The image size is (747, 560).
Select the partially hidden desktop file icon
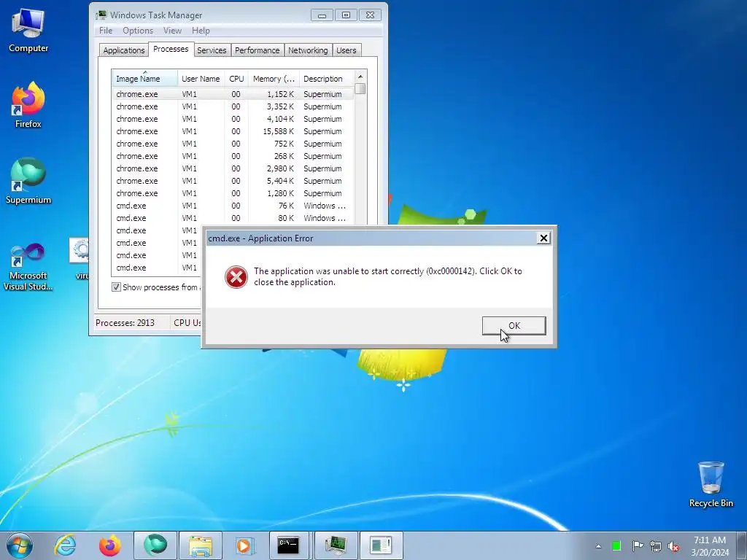point(79,259)
